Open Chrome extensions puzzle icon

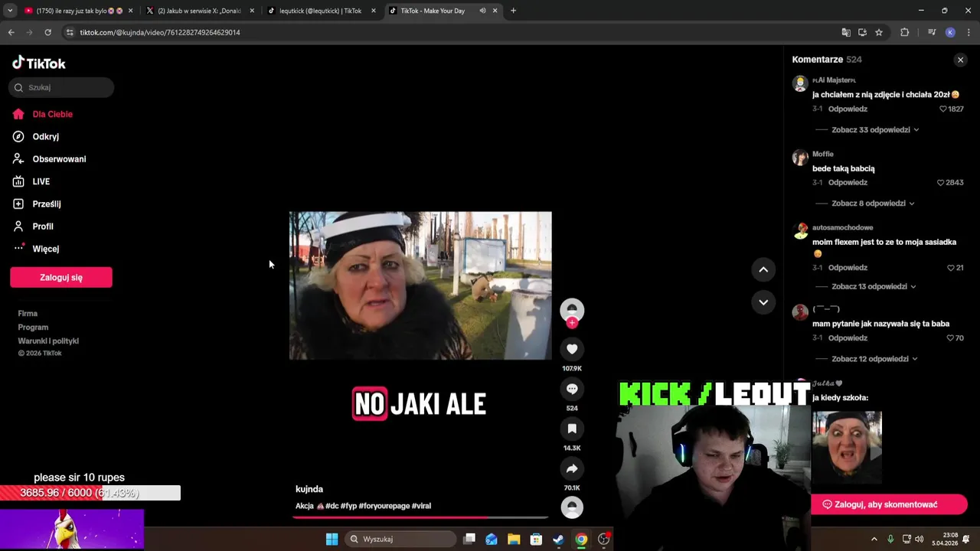904,32
